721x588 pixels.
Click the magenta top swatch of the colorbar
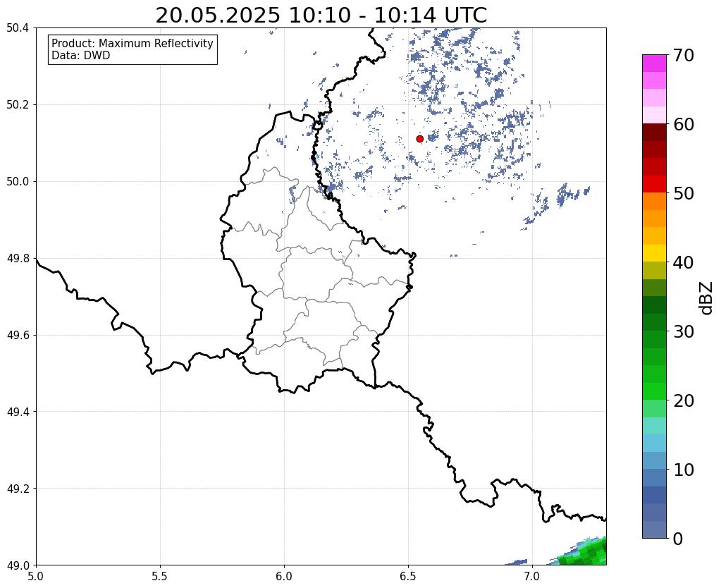(654, 63)
